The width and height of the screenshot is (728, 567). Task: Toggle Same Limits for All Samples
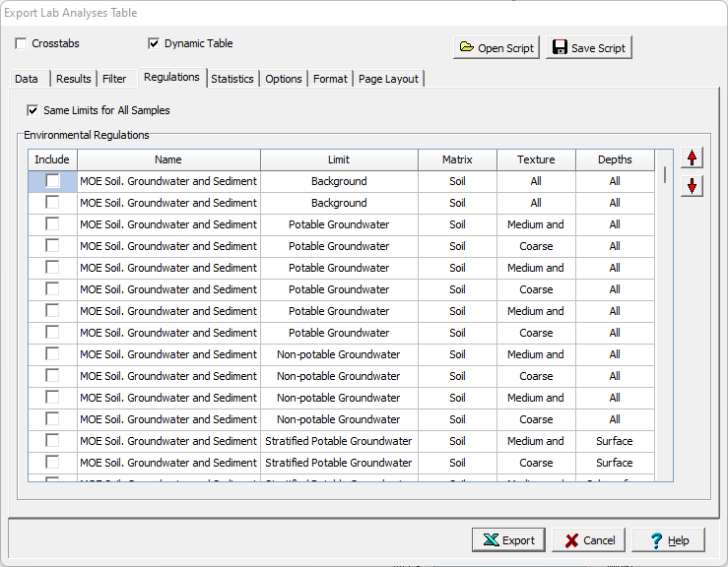point(33,110)
